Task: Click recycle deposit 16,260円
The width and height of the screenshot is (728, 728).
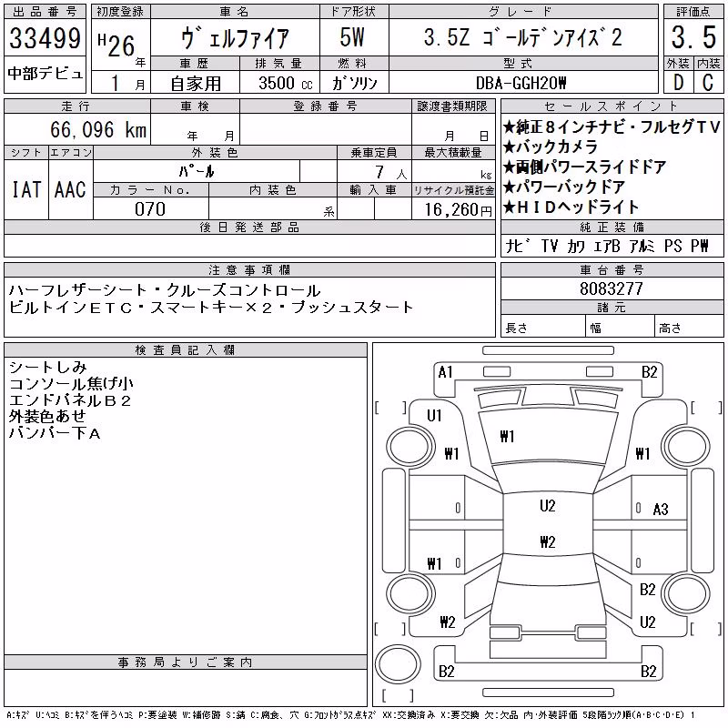Action: point(459,210)
